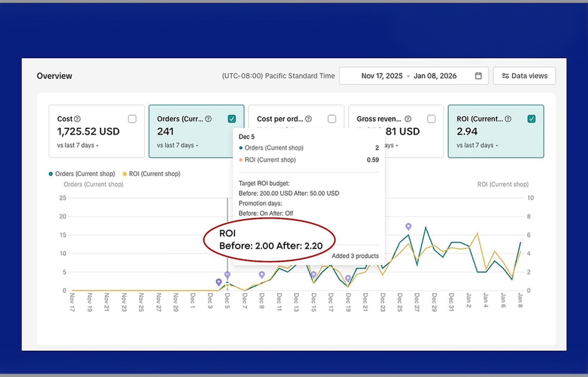Select the Cost 1,725.52 USD metric card
Image resolution: width=588 pixels, height=377 pixels.
[97, 131]
